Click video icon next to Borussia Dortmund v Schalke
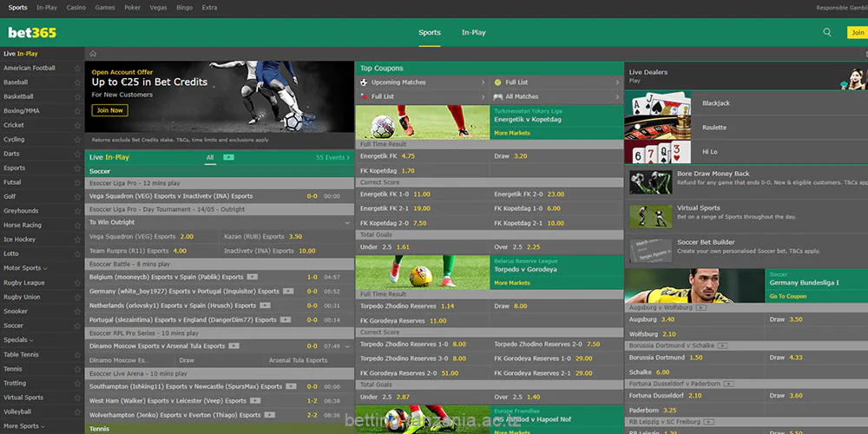Image resolution: width=868 pixels, height=434 pixels. pos(722,345)
